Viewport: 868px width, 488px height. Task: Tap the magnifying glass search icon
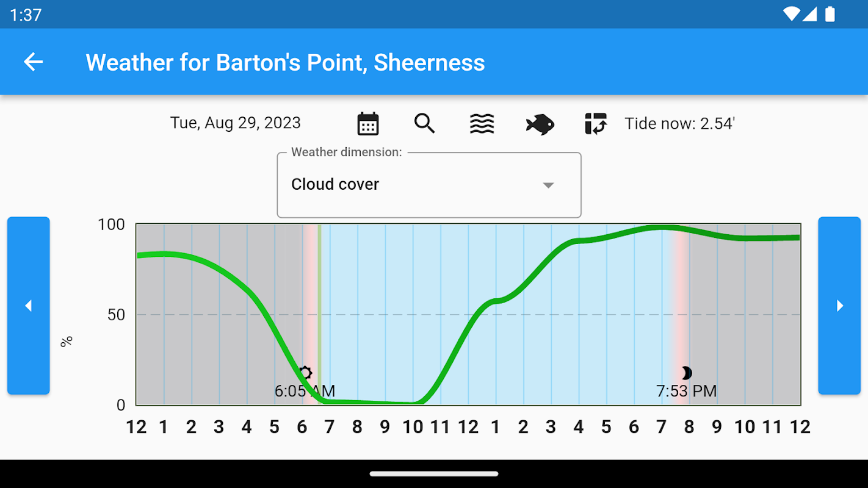(424, 123)
